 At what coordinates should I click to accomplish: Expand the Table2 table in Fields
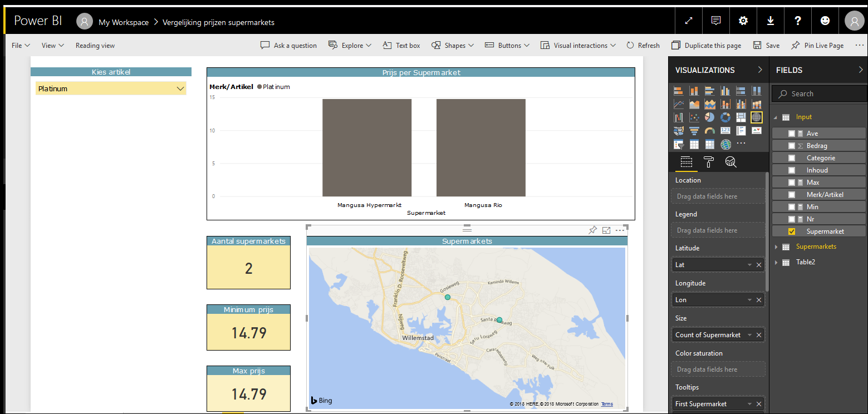pos(776,262)
